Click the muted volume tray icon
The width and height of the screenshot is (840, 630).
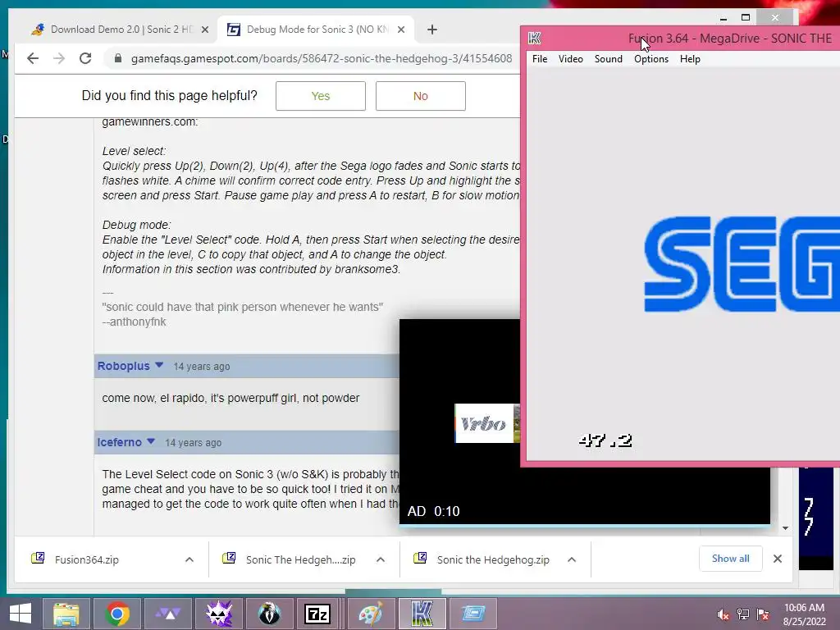[724, 614]
